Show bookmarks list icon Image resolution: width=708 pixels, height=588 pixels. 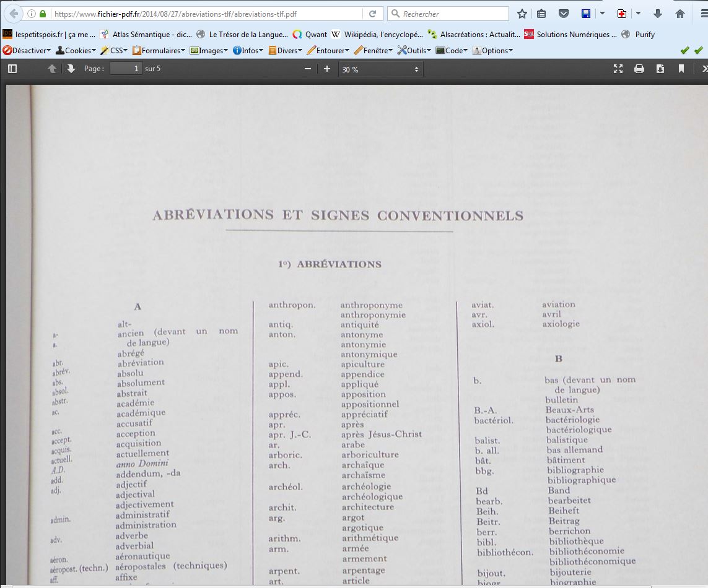541,14
